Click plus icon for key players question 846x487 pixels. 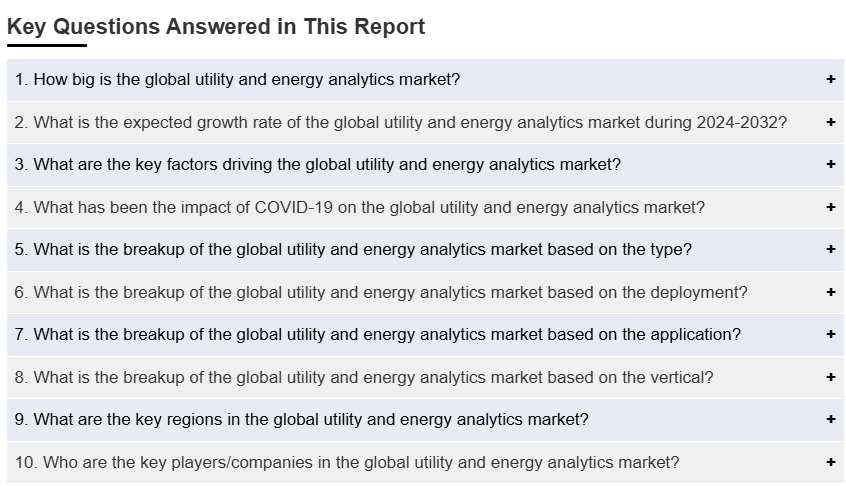pos(831,462)
